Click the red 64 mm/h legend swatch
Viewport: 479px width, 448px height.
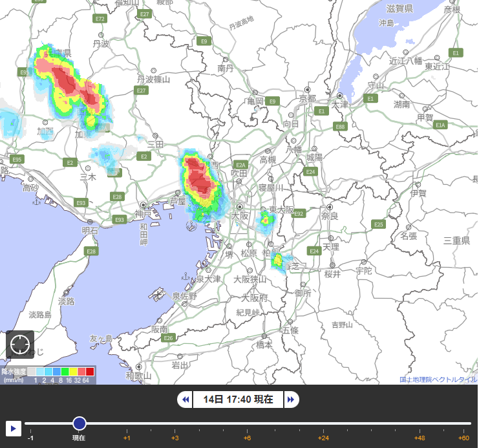(x=90, y=372)
